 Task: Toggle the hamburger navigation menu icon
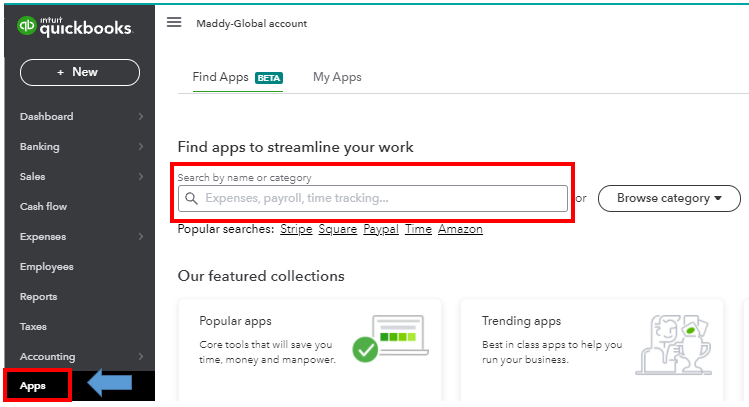tap(174, 22)
